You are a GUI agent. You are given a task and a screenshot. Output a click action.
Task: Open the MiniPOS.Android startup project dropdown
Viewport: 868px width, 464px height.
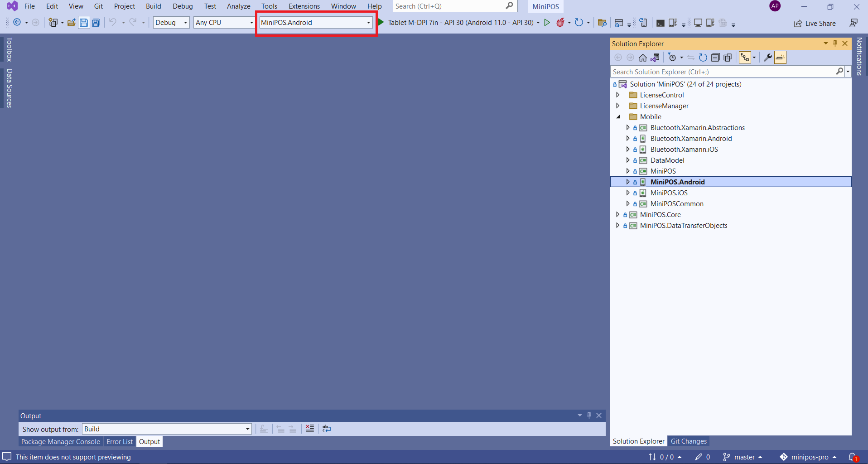point(316,22)
